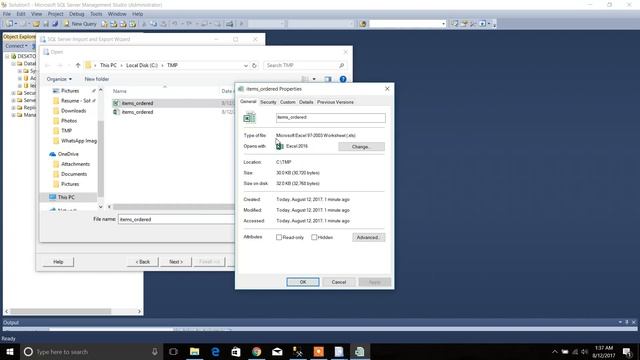Click the Search TMP box
Viewport: 640px width, 360px height.
(x=305, y=65)
